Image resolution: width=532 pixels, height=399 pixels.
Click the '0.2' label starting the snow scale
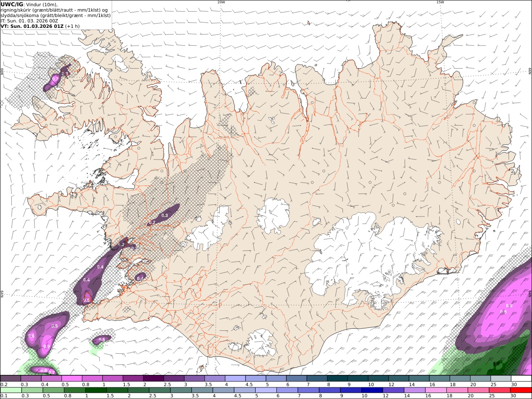tap(3, 384)
